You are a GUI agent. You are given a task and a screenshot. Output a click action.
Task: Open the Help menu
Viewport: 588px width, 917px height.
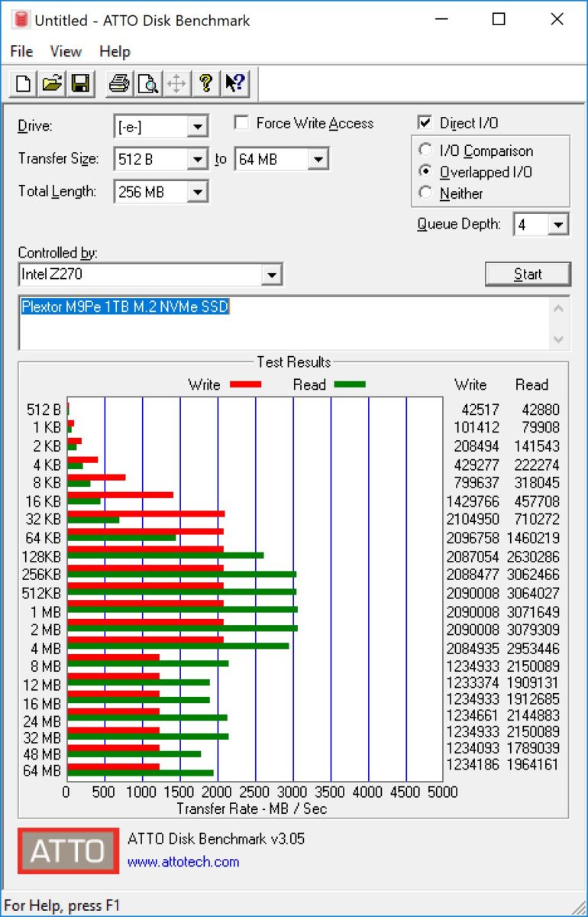click(x=115, y=51)
